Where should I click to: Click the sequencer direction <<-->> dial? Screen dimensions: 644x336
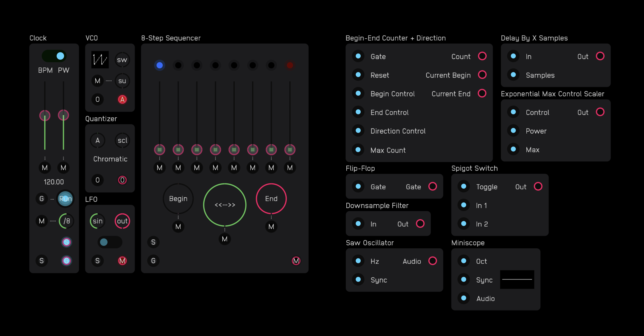pos(225,205)
